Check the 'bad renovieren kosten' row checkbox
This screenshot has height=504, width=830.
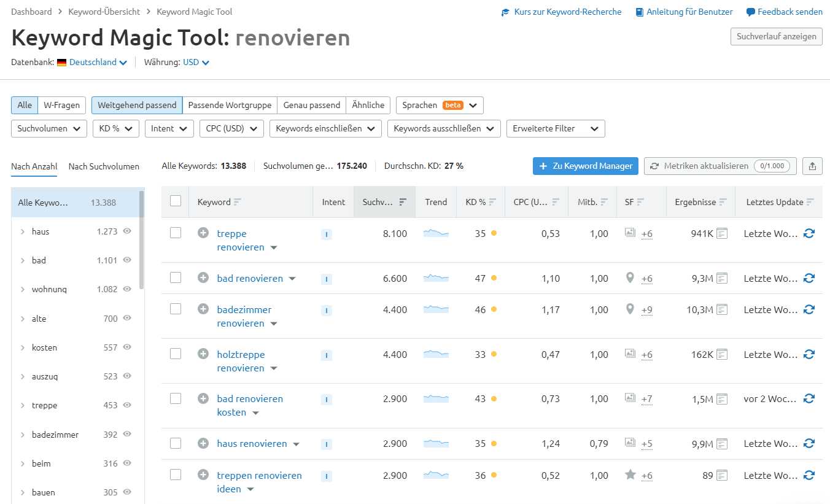point(176,398)
